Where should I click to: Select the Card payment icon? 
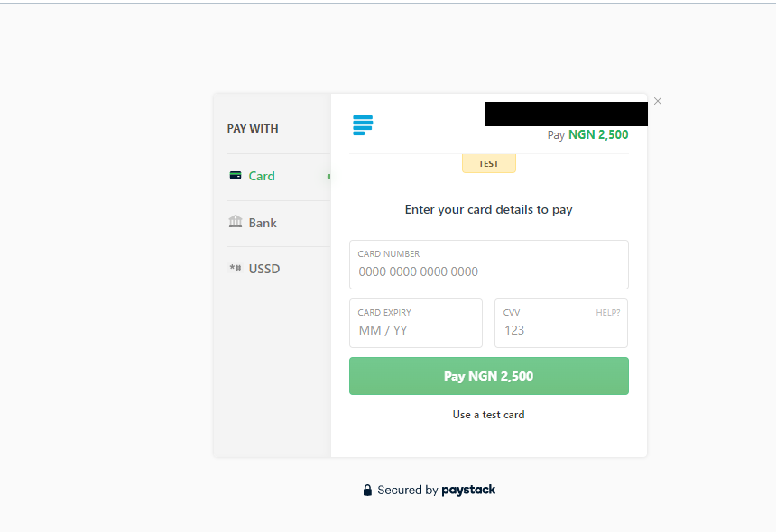[236, 176]
